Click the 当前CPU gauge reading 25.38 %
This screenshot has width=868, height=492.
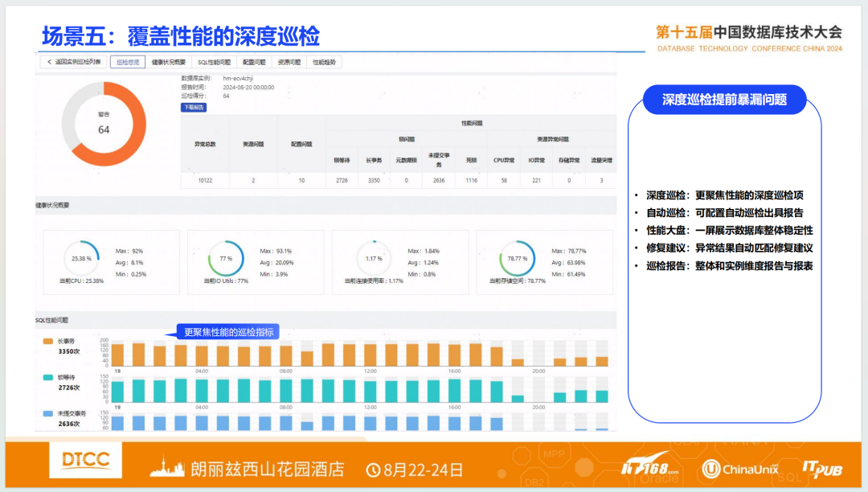coord(82,258)
